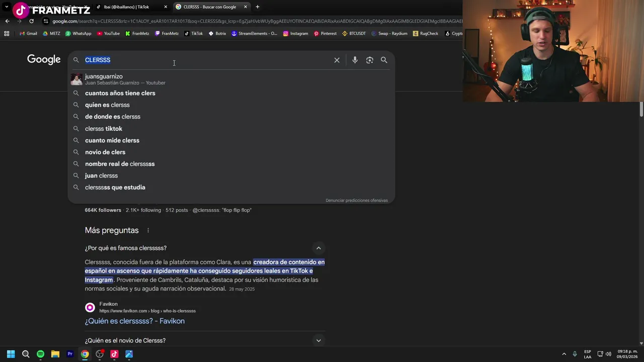
Task: Open the BTCUSDT bookmark
Action: coord(354,34)
